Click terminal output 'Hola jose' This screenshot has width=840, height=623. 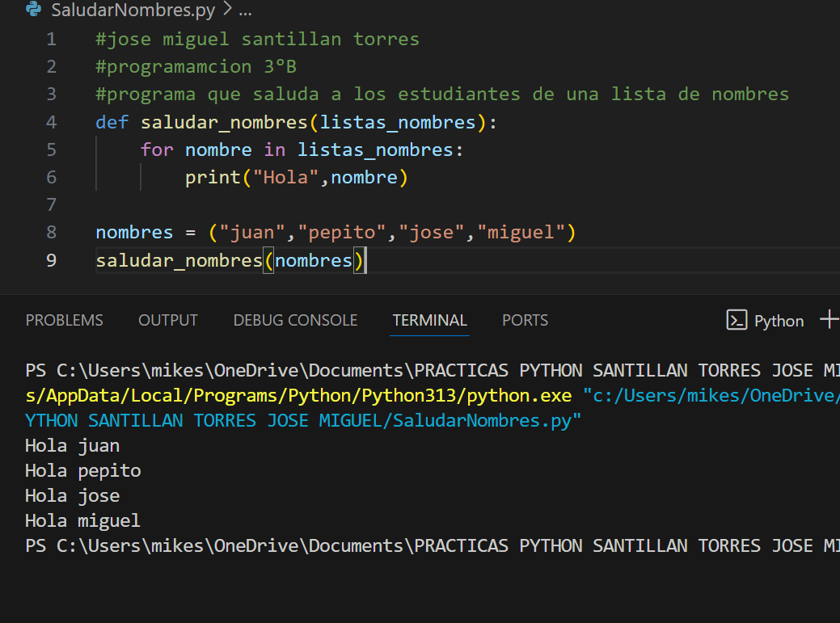pos(72,496)
